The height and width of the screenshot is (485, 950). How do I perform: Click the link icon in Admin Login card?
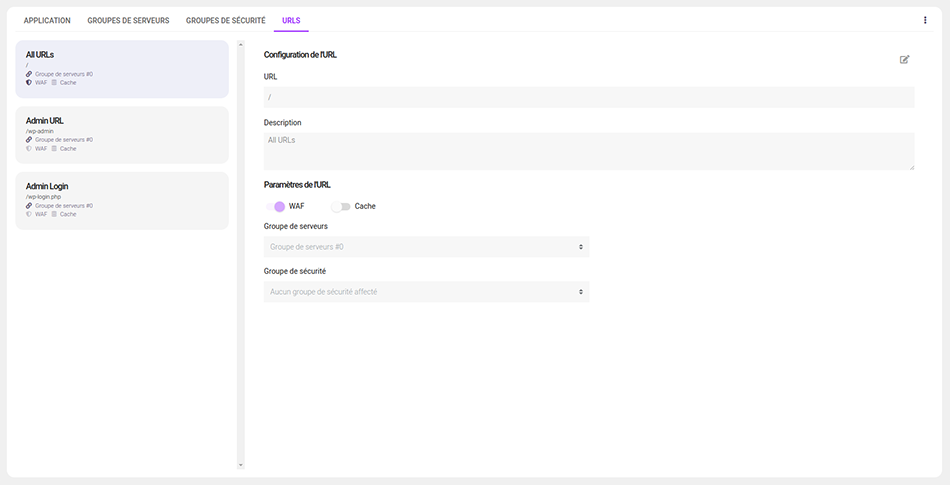tap(29, 206)
